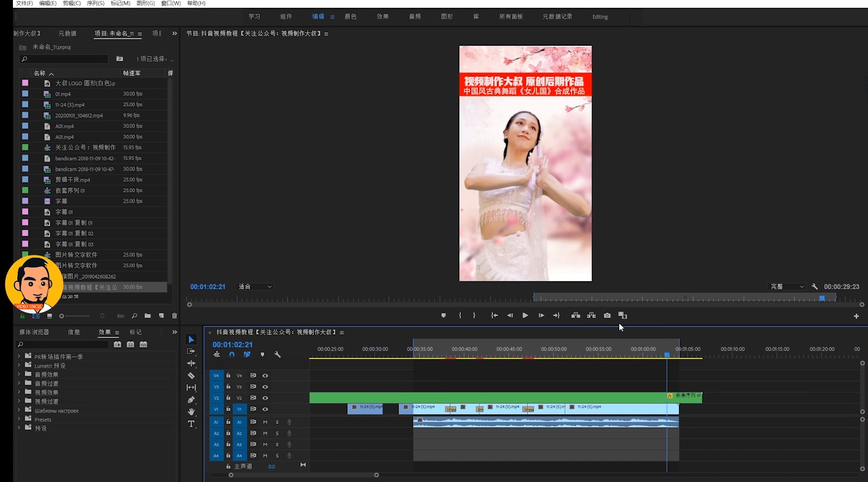
Task: Open the 适合 zoom level dropdown
Action: click(x=255, y=287)
